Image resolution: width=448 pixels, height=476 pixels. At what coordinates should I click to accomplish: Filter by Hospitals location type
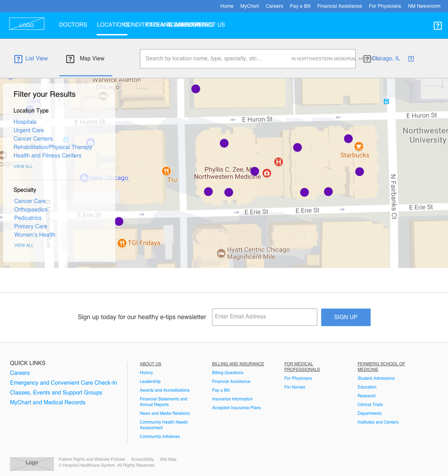25,122
